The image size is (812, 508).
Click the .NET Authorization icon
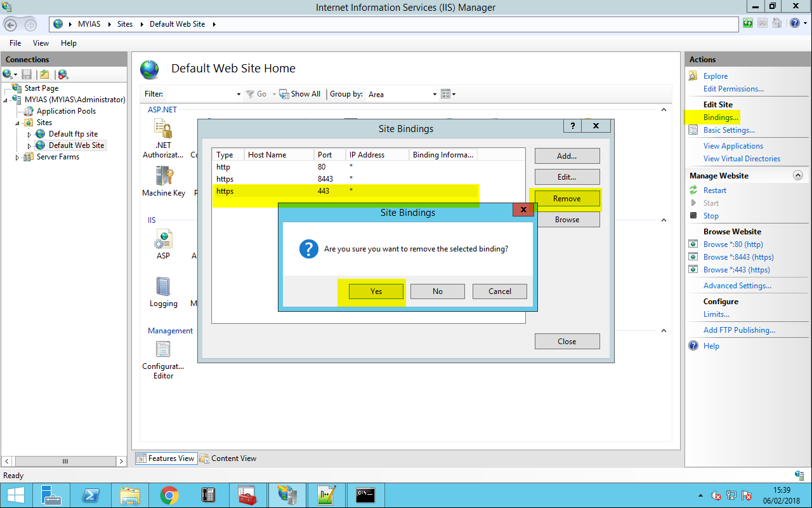tap(163, 130)
